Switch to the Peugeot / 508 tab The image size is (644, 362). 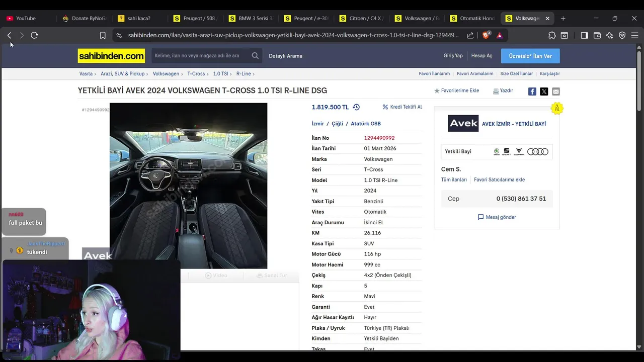[x=194, y=19]
